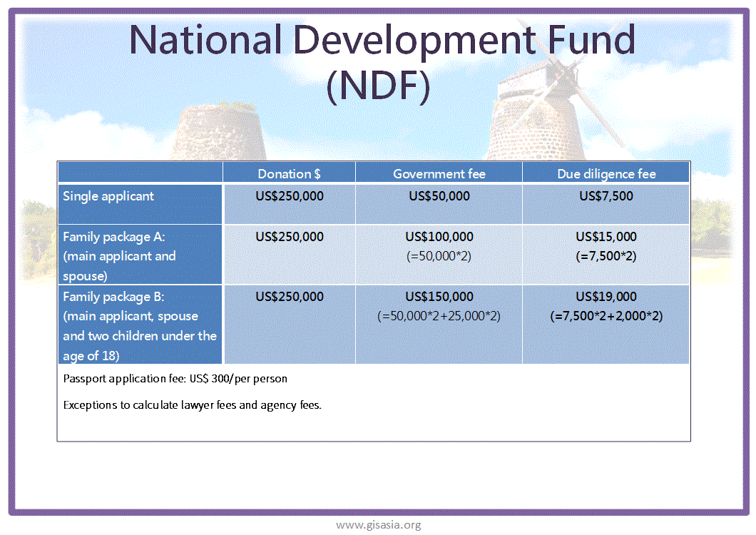Click the (=7,500*2) calculation text
The width and height of the screenshot is (756, 535).
click(x=606, y=256)
